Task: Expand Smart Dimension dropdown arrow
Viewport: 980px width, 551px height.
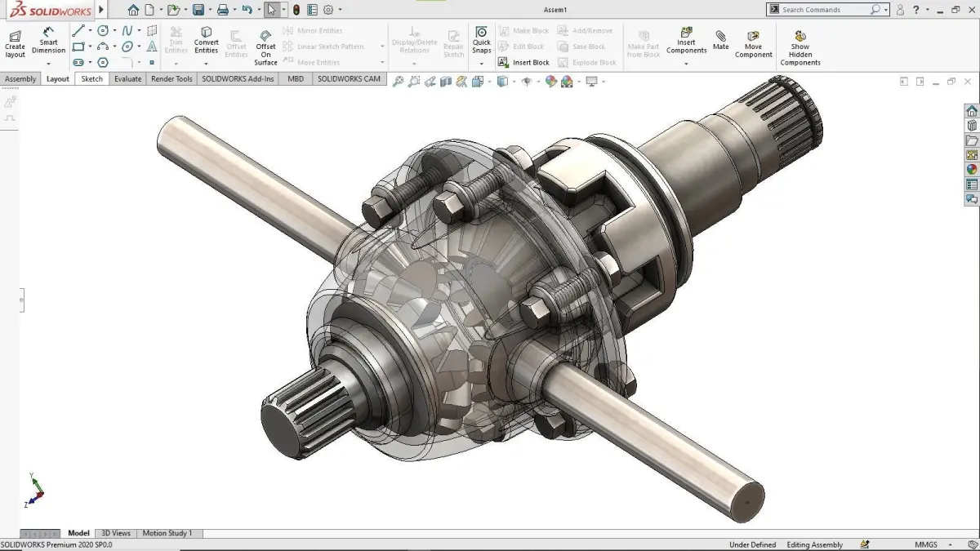Action: (x=48, y=64)
